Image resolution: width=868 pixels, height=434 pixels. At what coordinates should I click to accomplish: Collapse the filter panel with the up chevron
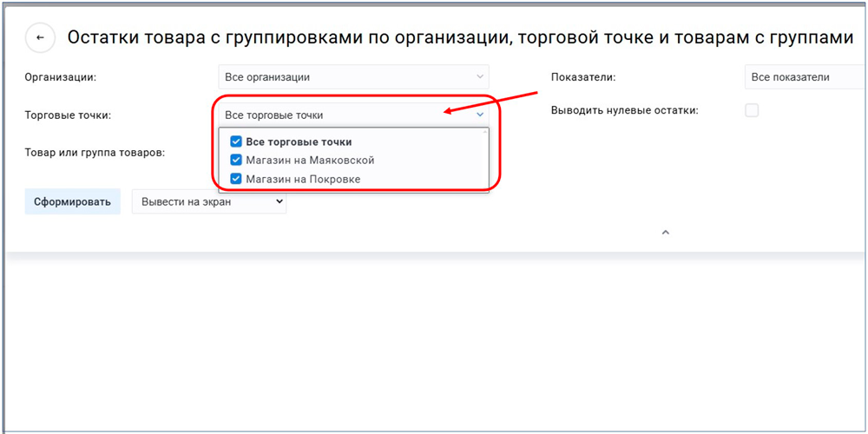[666, 233]
